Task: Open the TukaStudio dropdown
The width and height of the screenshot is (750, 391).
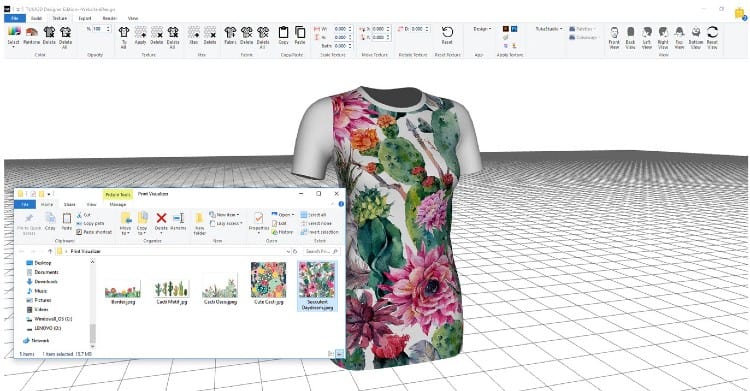Action: coord(549,29)
